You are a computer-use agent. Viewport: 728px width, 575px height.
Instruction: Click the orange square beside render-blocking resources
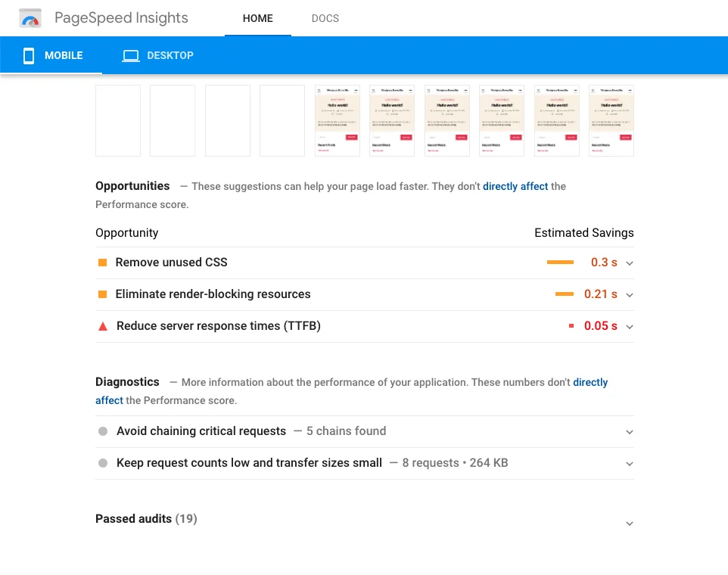[x=103, y=294]
